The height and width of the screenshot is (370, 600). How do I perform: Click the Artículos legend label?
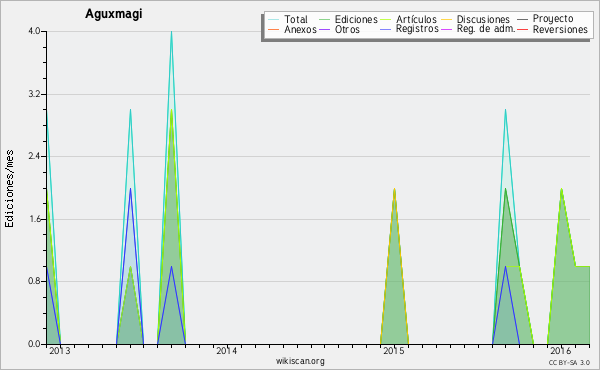tap(416, 19)
